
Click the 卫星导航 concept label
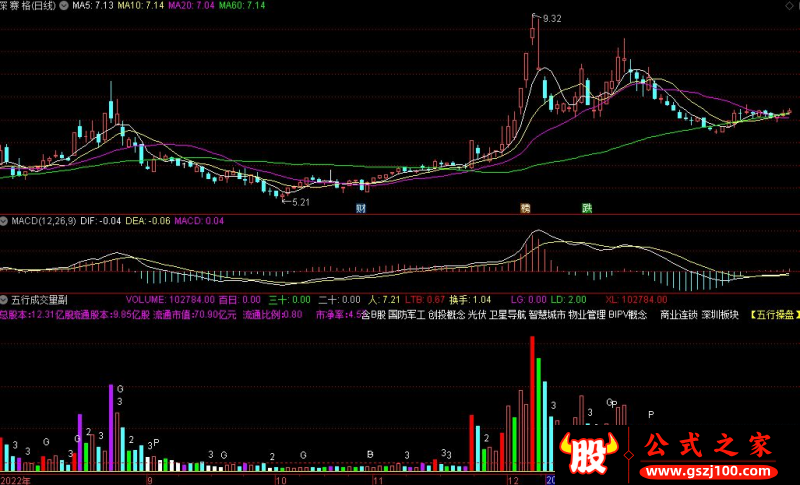507,315
